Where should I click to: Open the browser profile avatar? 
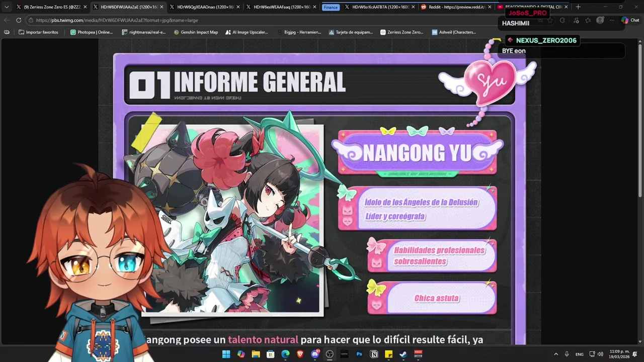(600, 20)
